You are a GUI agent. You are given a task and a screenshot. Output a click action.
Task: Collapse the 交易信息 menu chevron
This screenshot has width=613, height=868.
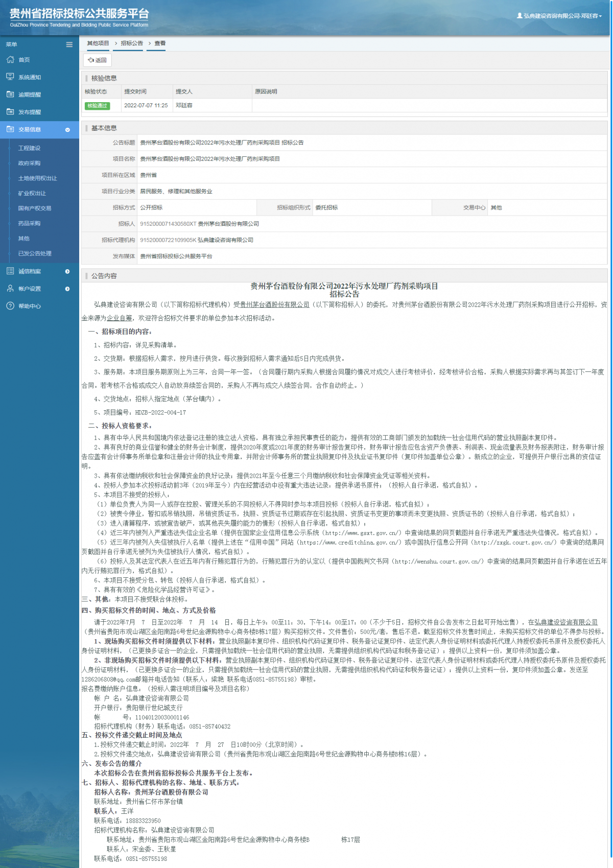[x=67, y=130]
